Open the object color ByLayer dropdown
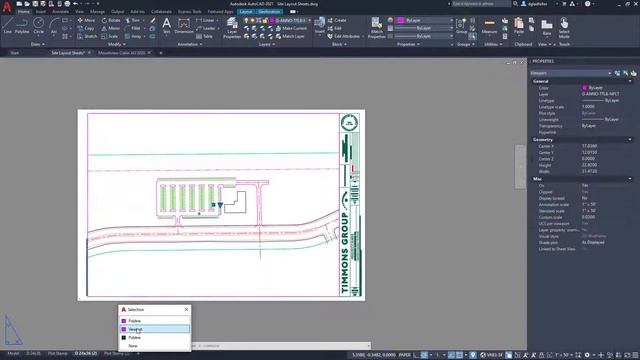 (x=425, y=20)
